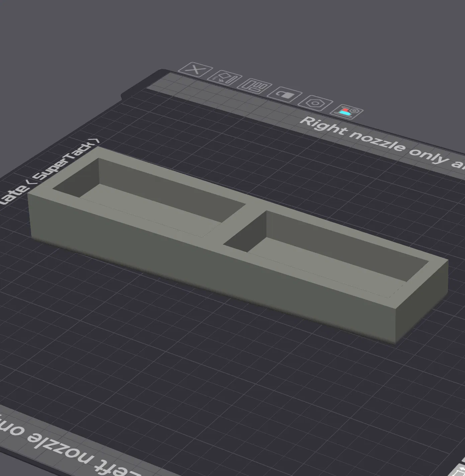
Task: Auto-orient objects using the plate orient icon
Action: (x=224, y=78)
